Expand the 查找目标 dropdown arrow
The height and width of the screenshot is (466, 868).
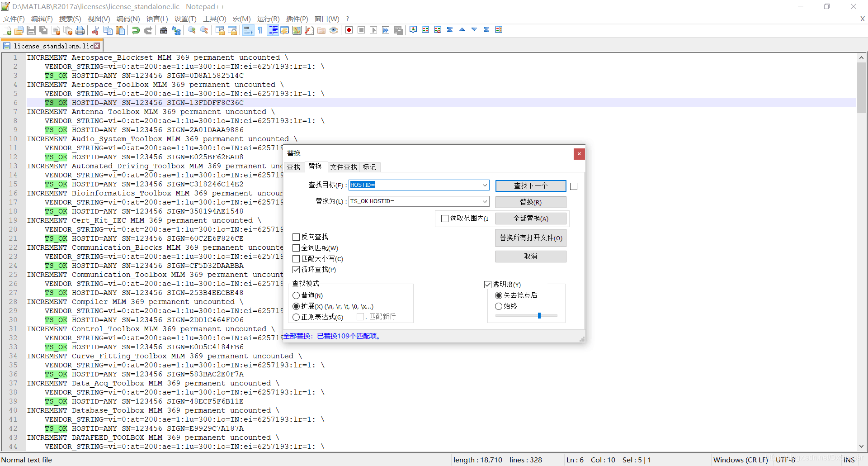pyautogui.click(x=485, y=185)
